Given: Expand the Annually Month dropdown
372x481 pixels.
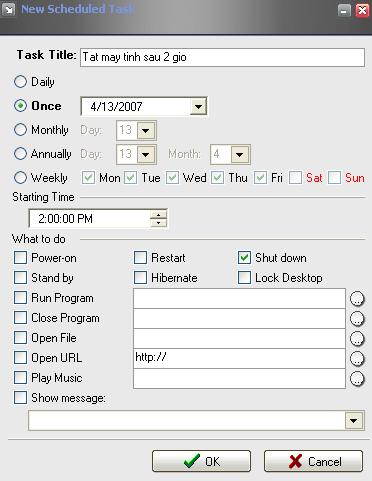Looking at the screenshot, I should pos(240,154).
